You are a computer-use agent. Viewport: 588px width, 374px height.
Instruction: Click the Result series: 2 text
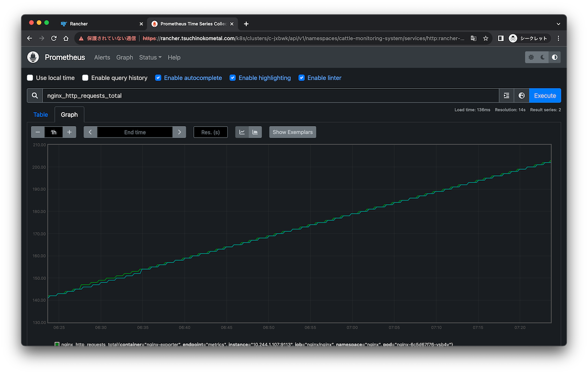coord(545,110)
